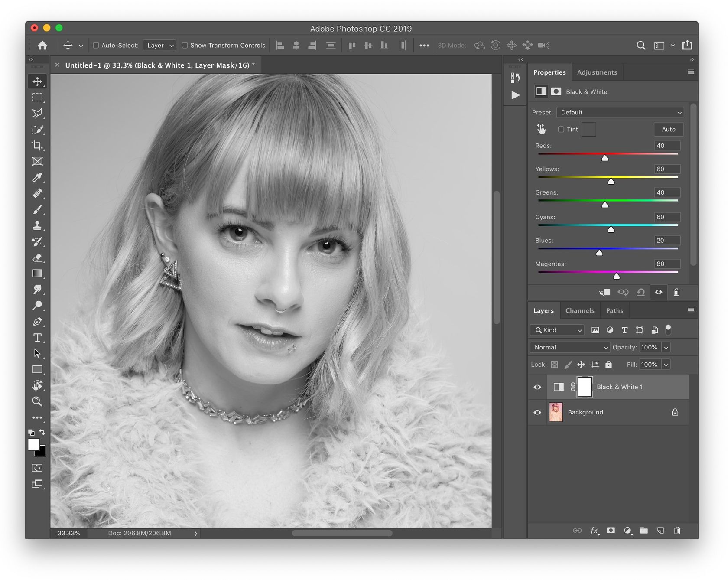The image size is (728, 580).
Task: Click the Home icon in options bar
Action: pyautogui.click(x=42, y=45)
